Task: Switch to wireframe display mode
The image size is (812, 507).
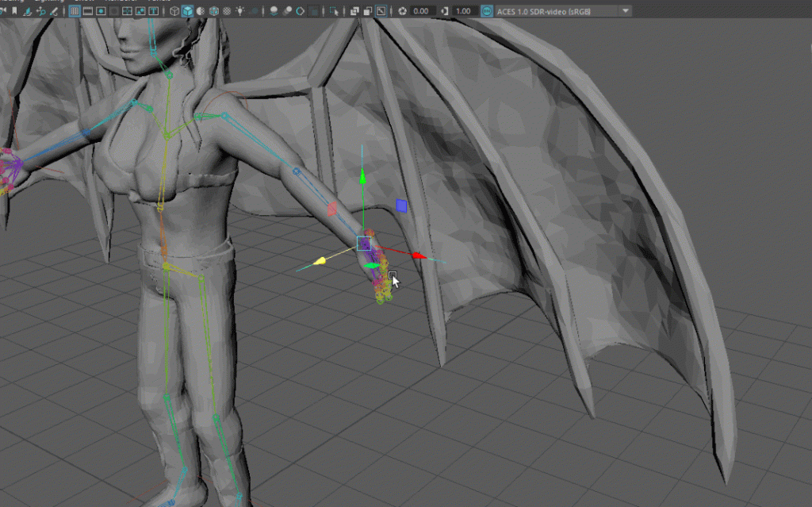Action: pos(174,11)
